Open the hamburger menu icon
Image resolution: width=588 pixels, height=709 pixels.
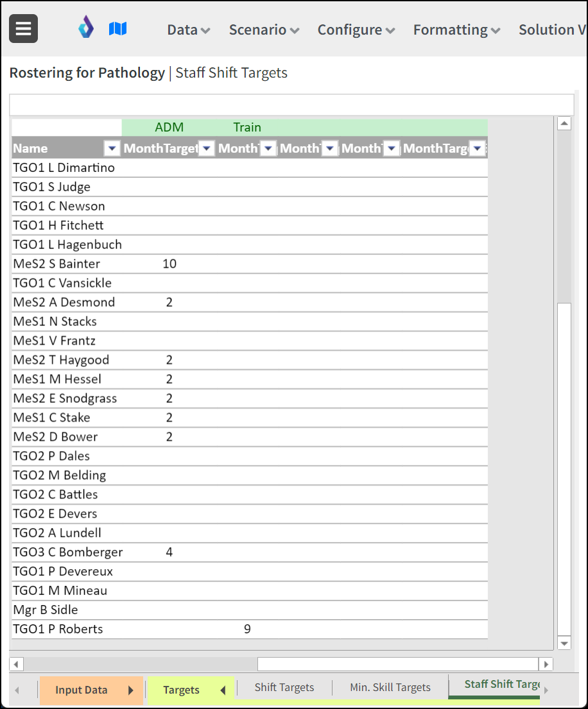point(24,29)
